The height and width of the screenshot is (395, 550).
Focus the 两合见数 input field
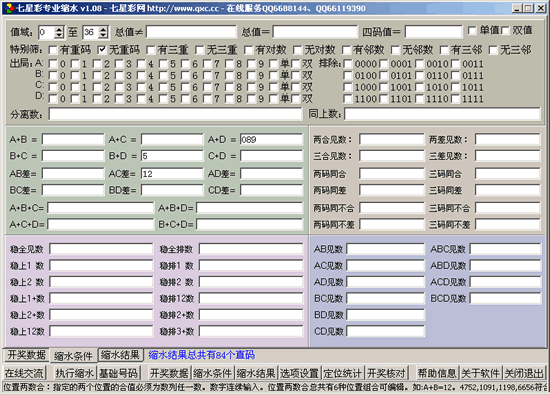[391, 140]
